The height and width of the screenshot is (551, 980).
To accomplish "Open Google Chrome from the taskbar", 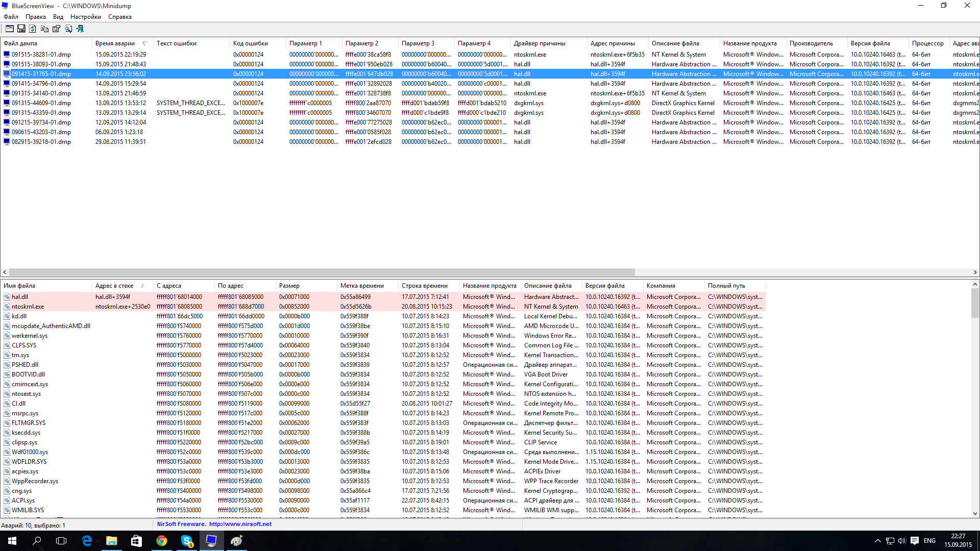I will pyautogui.click(x=161, y=541).
